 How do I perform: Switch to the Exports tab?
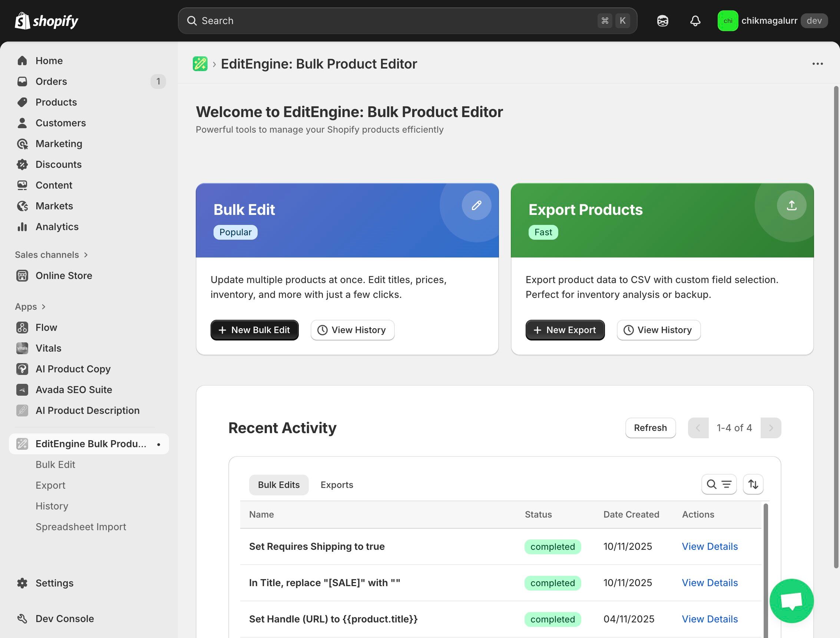point(337,485)
